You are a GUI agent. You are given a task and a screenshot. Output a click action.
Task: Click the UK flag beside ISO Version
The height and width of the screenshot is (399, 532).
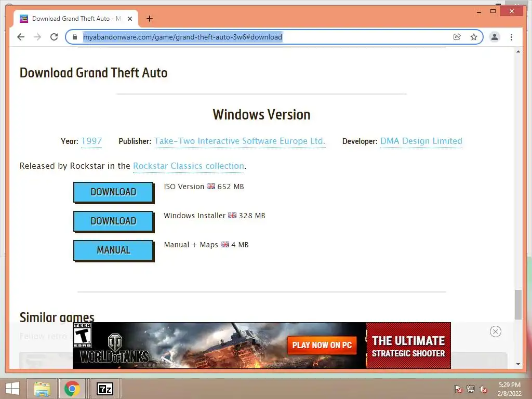click(x=211, y=187)
